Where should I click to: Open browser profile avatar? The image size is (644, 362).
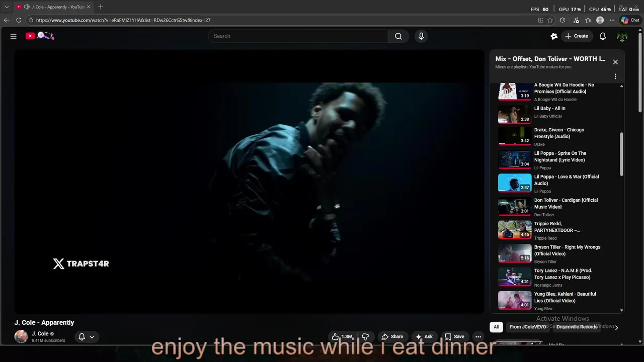coord(600,20)
